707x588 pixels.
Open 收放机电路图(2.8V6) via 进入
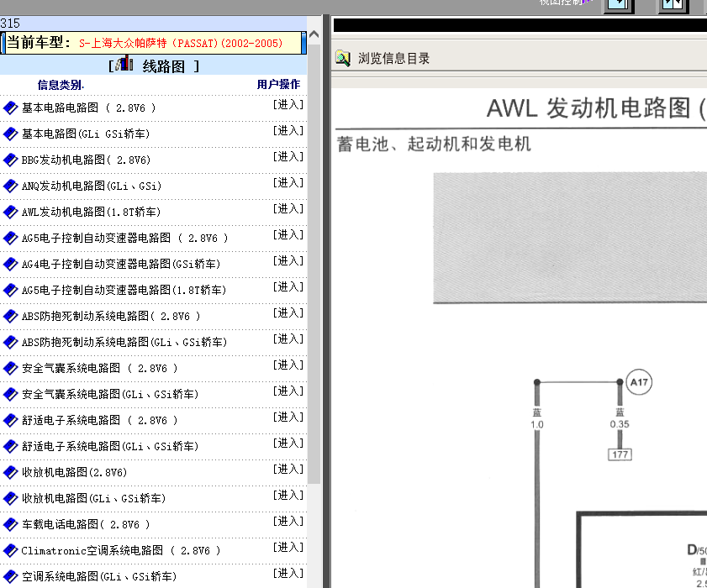[288, 470]
